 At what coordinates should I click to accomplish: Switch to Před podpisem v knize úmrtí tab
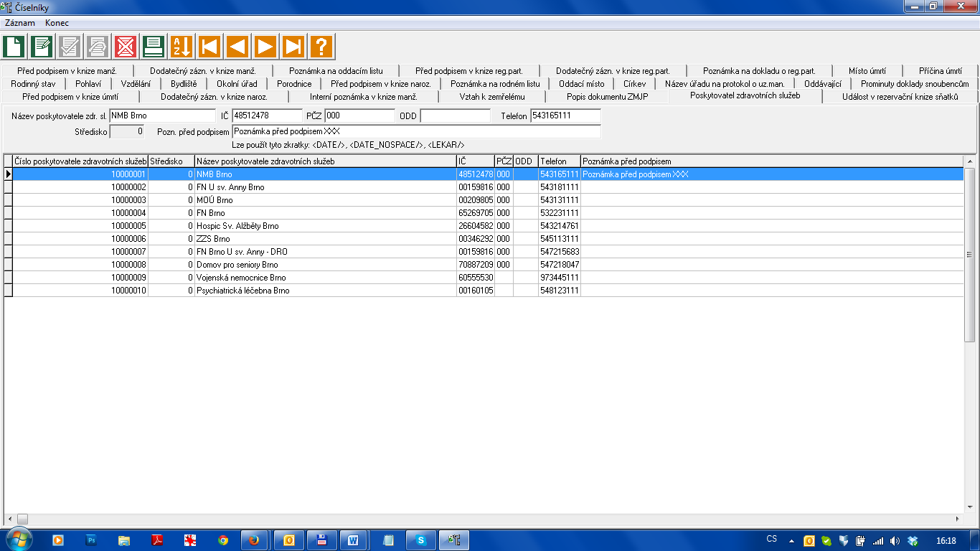click(x=70, y=96)
